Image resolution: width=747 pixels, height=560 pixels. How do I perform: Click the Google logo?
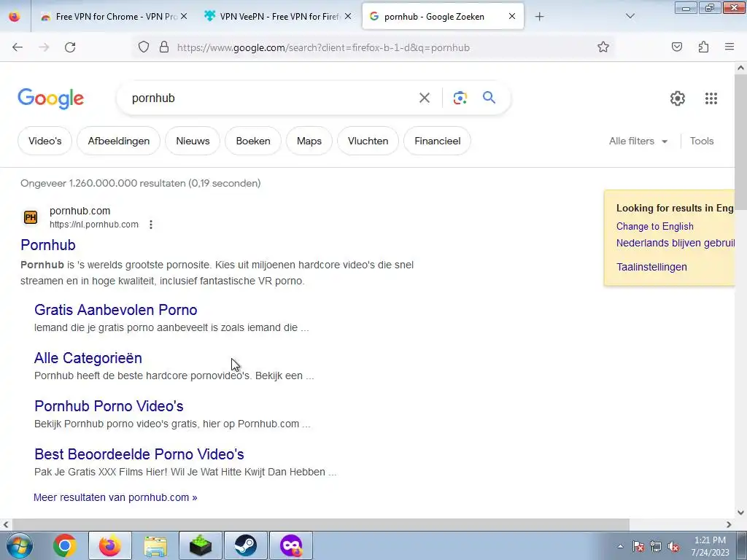point(51,98)
